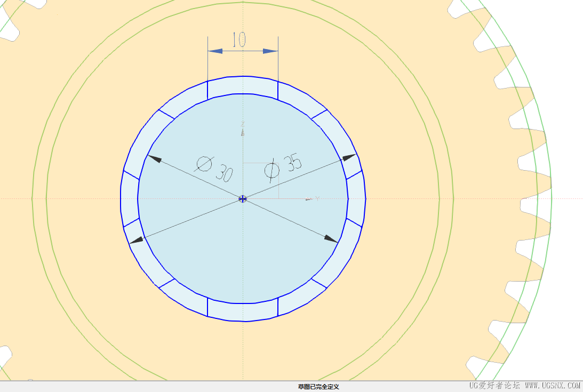Click the Z axis label of datum
583x392 pixels.
point(242,124)
